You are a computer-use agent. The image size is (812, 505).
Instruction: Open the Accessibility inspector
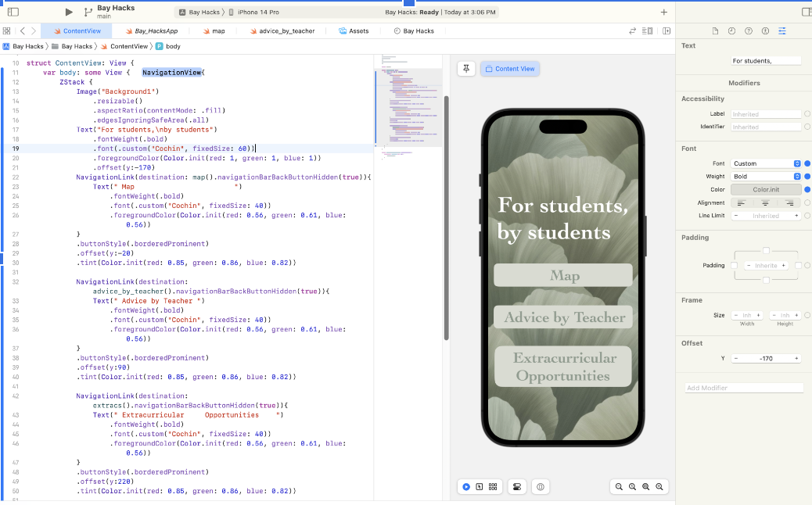coord(765,31)
